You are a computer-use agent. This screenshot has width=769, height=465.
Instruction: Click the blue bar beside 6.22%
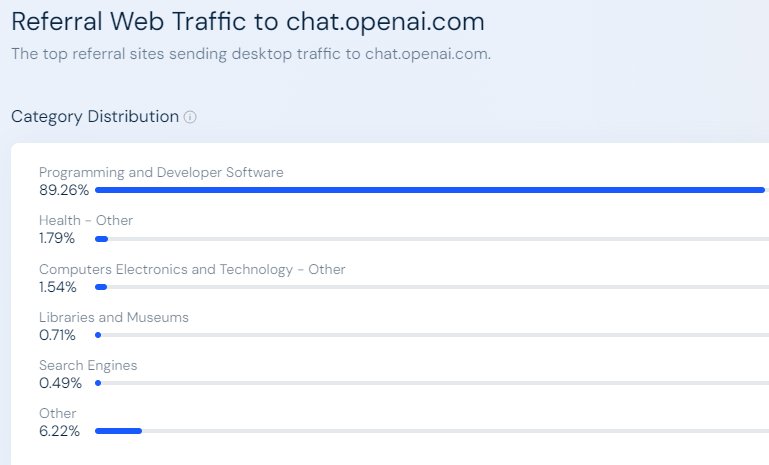pyautogui.click(x=118, y=430)
